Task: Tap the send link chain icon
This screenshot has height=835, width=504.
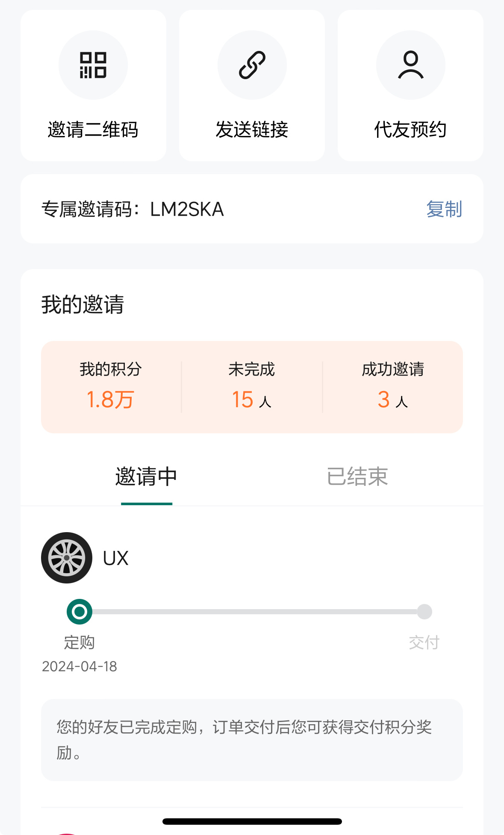Action: [252, 65]
